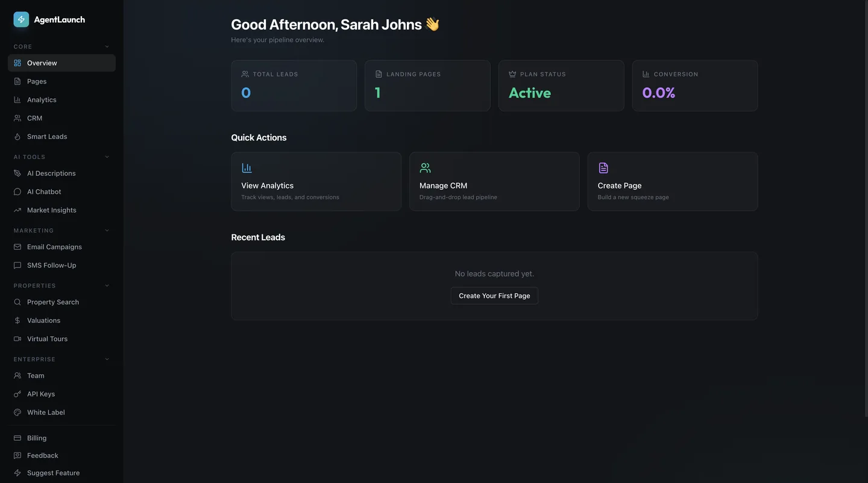This screenshot has height=483, width=868.
Task: Click the Valuations dollar sign icon
Action: [x=17, y=320]
